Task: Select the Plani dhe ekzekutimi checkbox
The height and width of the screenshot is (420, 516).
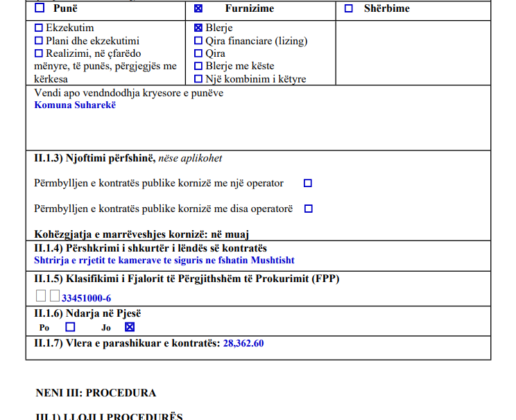Action: pyautogui.click(x=39, y=40)
